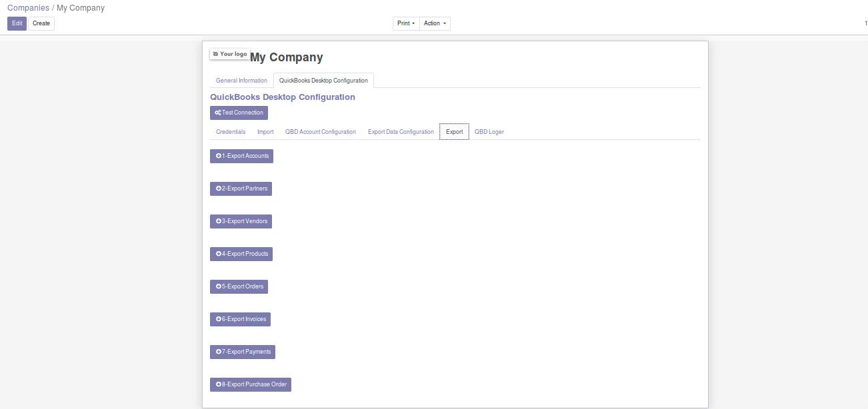Open the QBD Loger tab

(489, 132)
